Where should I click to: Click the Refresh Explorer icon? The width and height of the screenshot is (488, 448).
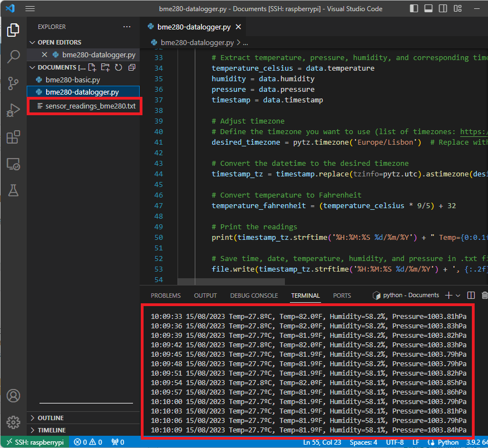(119, 67)
